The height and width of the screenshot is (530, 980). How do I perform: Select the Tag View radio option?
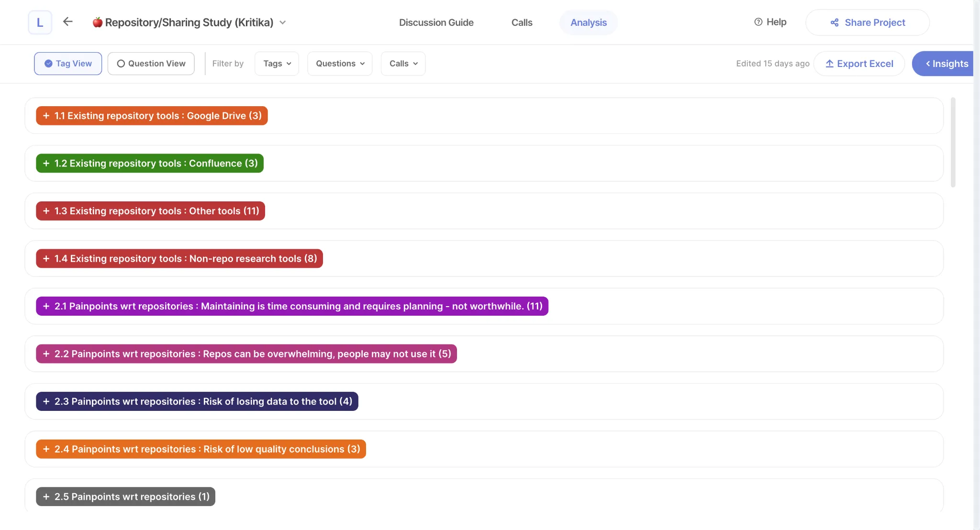tap(68, 64)
